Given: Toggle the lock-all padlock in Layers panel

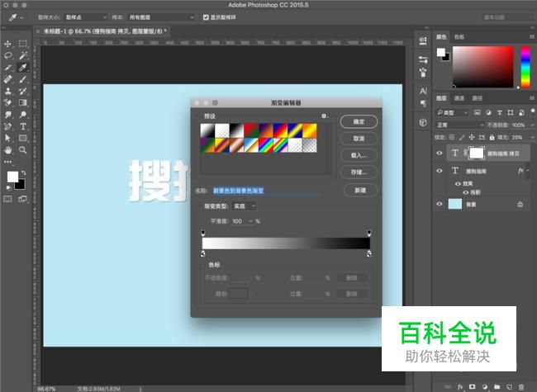Looking at the screenshot, I should [x=492, y=138].
